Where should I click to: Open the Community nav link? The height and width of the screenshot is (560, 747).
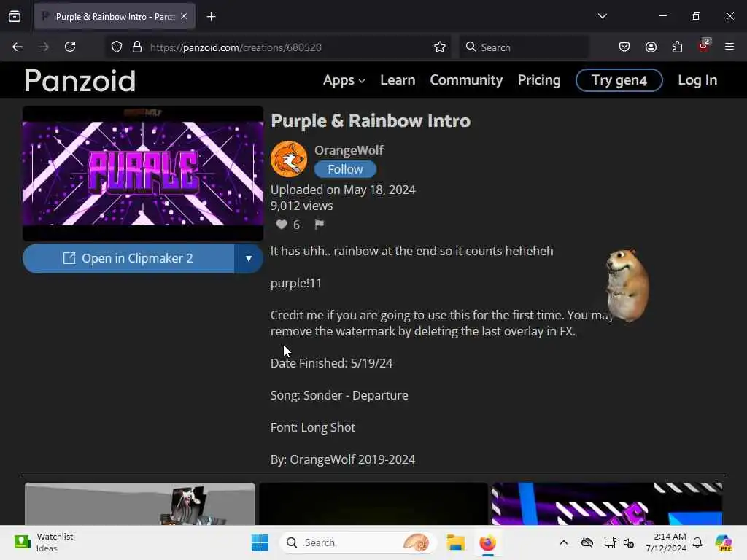coord(466,80)
